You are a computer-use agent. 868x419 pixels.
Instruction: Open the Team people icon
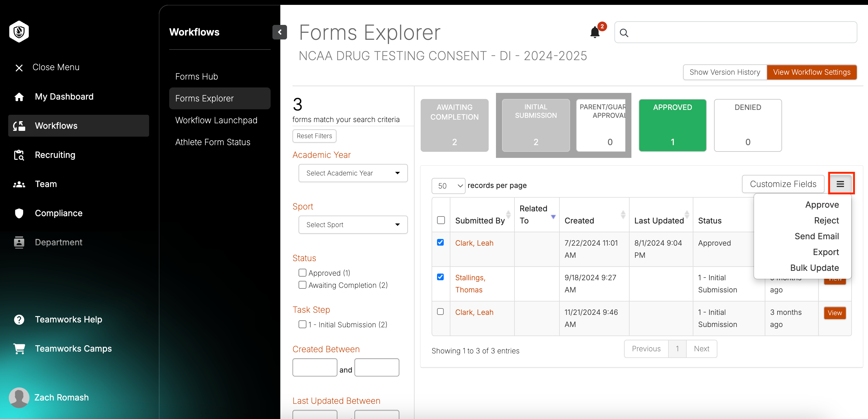point(19,184)
